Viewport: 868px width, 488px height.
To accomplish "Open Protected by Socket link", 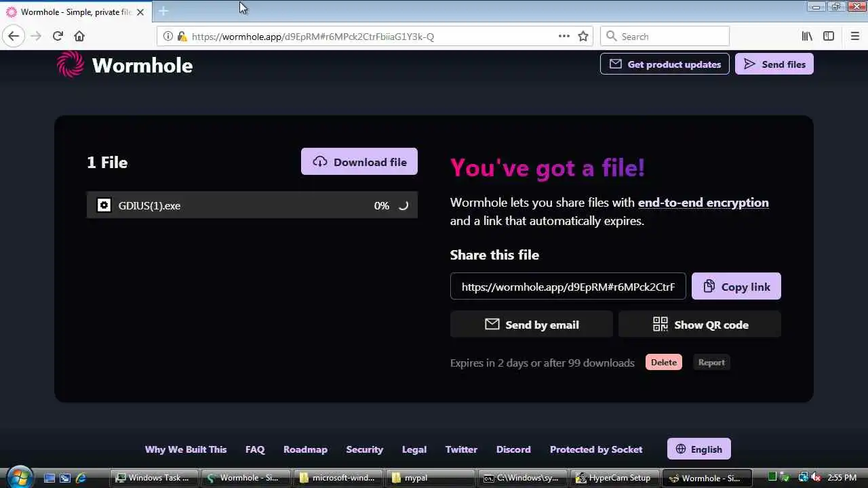I will pyautogui.click(x=596, y=449).
